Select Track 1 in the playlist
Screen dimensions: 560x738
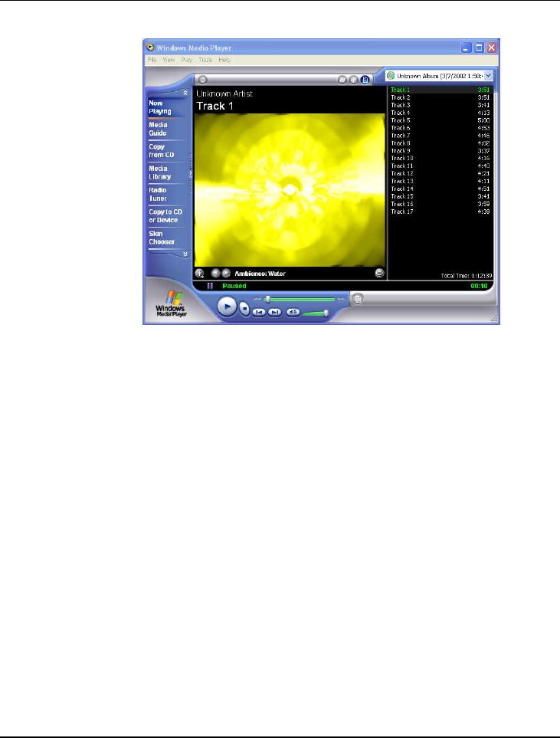pyautogui.click(x=440, y=90)
